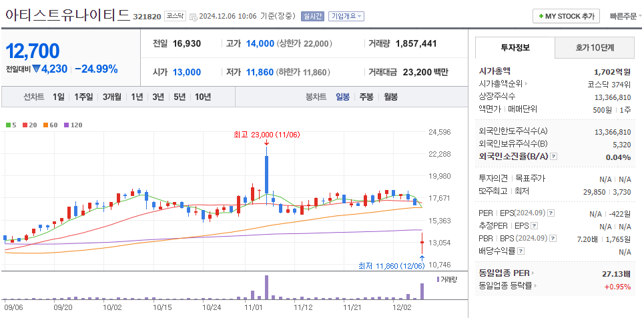Select the 3개월 line chart period
This screenshot has width=644, height=318.
point(111,97)
